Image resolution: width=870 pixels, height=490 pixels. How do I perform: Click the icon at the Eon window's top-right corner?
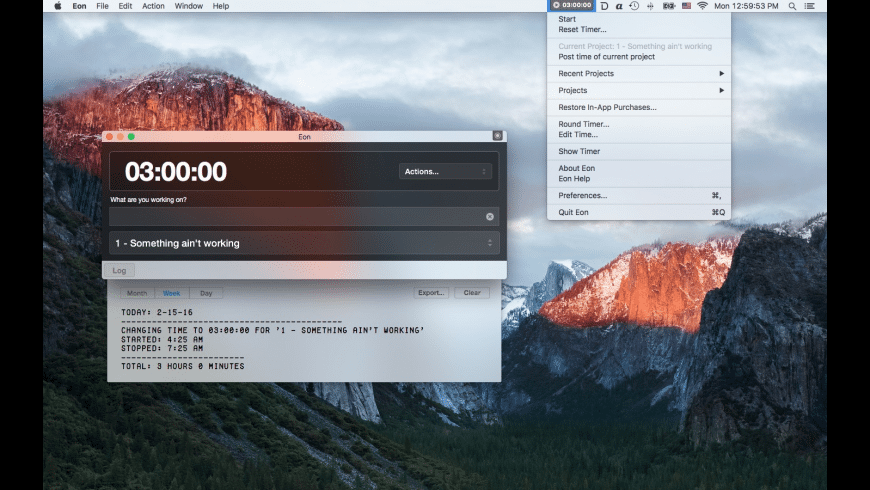(497, 136)
